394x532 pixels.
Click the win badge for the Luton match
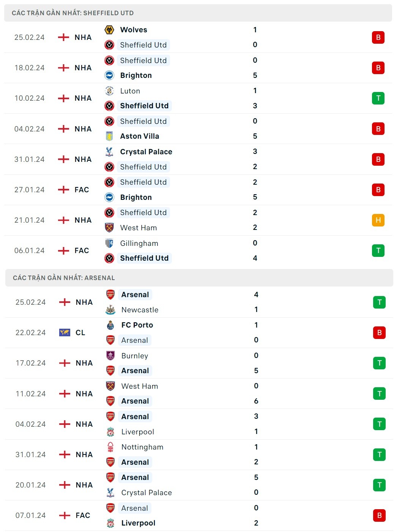[378, 98]
